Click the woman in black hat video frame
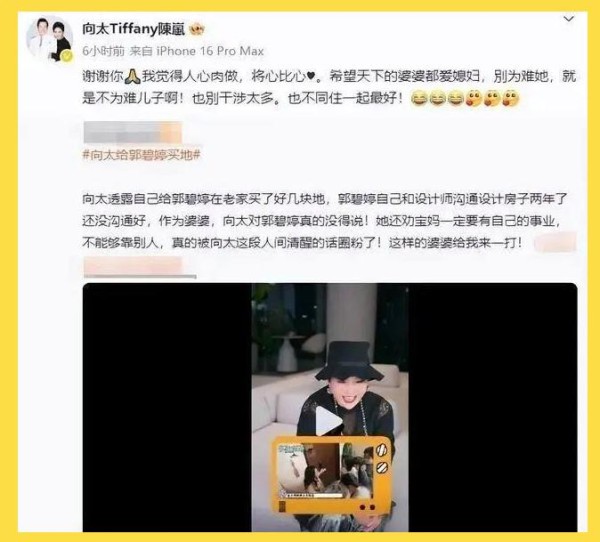Image resolution: width=600 pixels, height=542 pixels. (330, 407)
